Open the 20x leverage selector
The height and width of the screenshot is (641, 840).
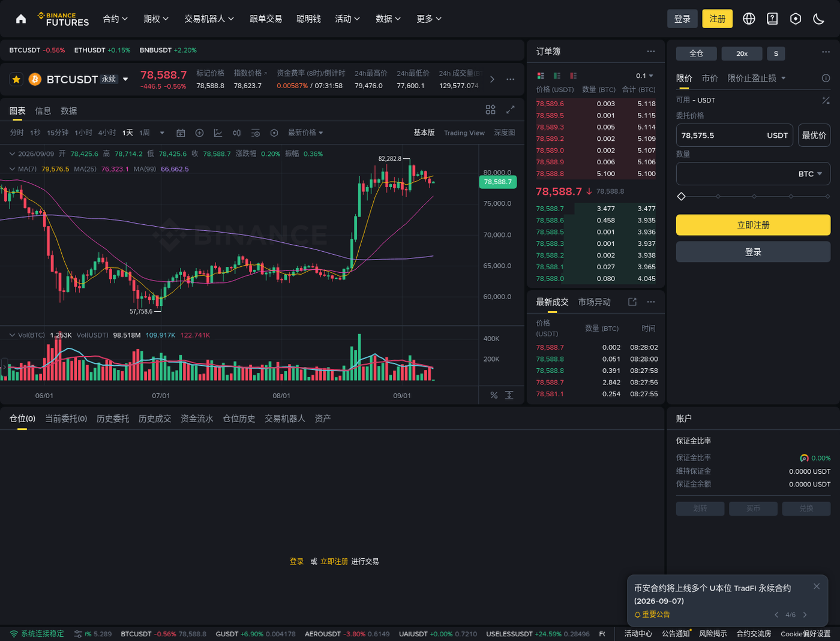point(742,53)
